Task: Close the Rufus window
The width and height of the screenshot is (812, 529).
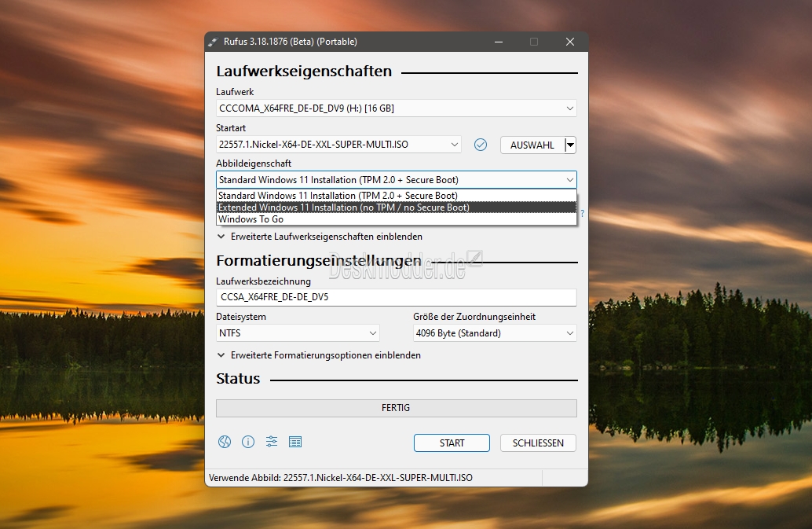Action: click(x=569, y=42)
